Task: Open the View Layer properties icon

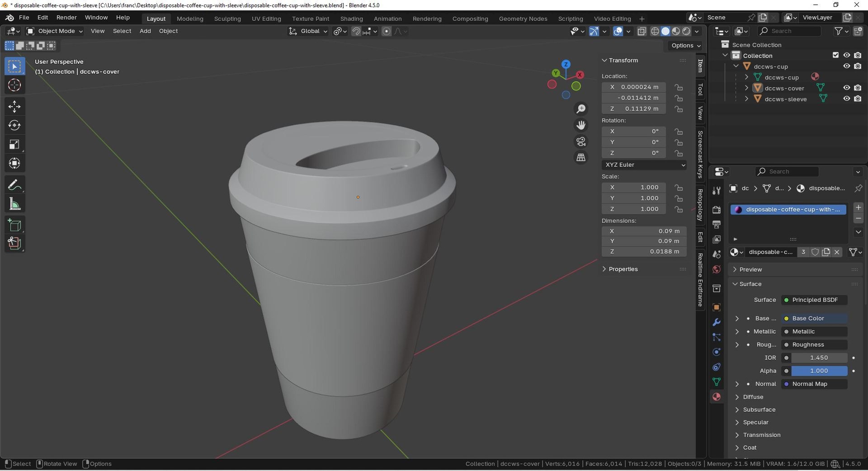Action: [717, 239]
